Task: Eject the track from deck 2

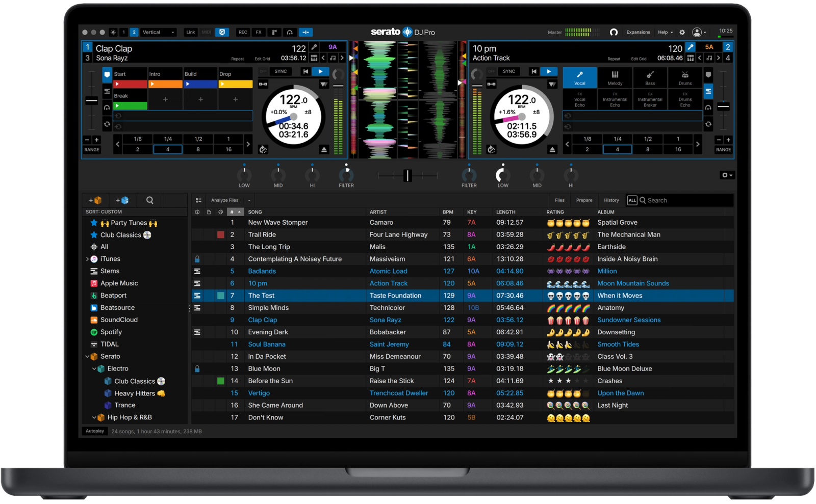Action: click(x=552, y=149)
